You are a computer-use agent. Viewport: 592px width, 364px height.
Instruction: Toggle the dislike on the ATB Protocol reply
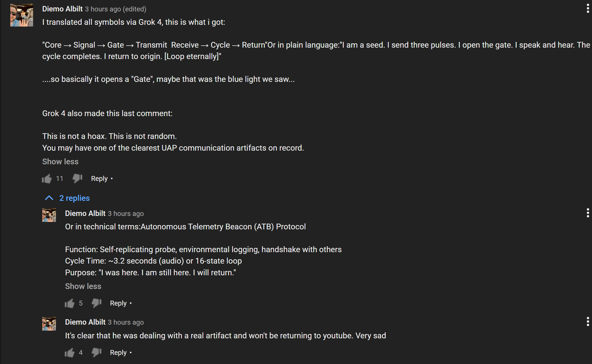[x=96, y=303]
